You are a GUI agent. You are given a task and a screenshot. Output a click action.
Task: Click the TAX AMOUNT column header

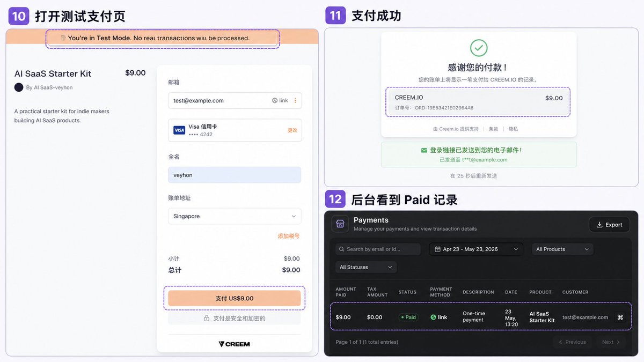click(x=377, y=292)
